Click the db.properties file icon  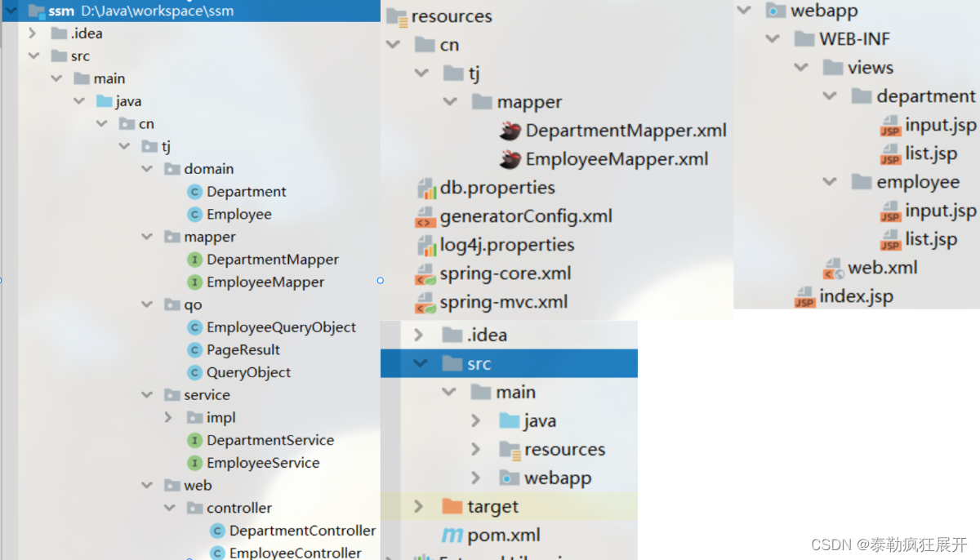[426, 188]
